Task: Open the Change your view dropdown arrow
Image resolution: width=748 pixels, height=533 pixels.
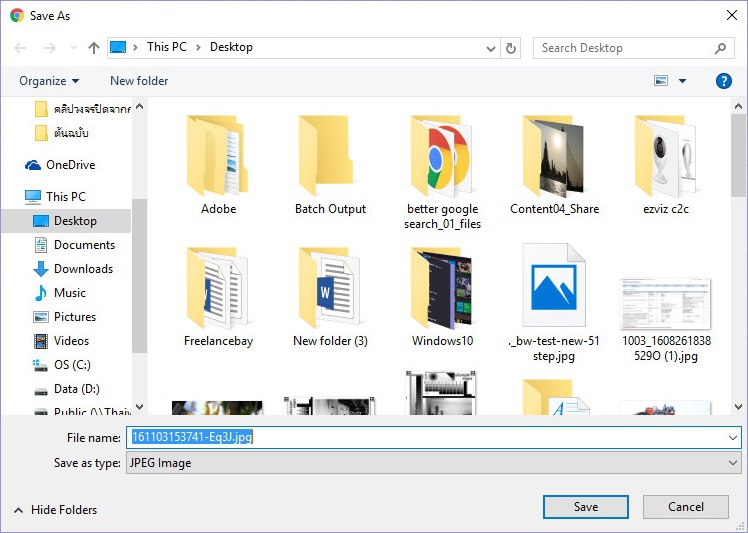Action: (x=683, y=81)
